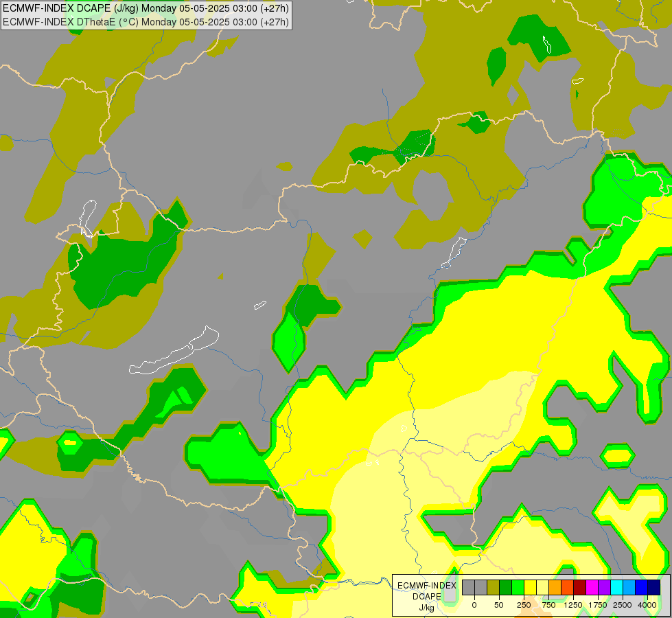
Task: Click the dark green legend swatch
Action: point(505,587)
